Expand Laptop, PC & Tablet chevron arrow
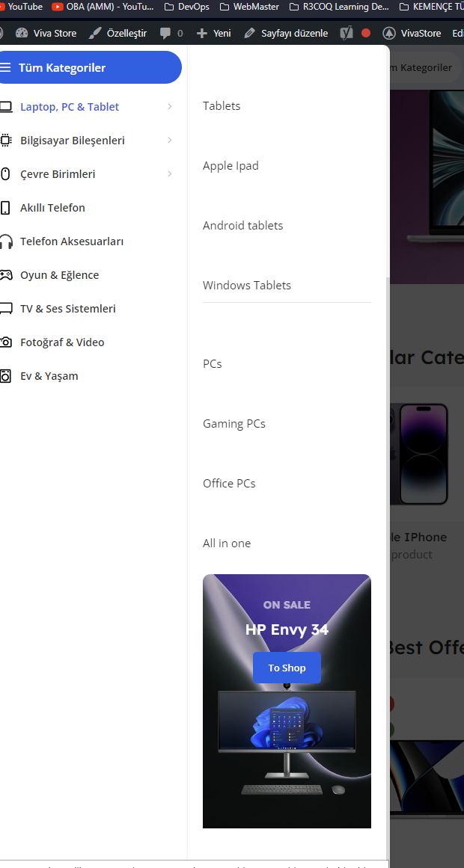Viewport: 464px width, 868px height. [x=170, y=107]
